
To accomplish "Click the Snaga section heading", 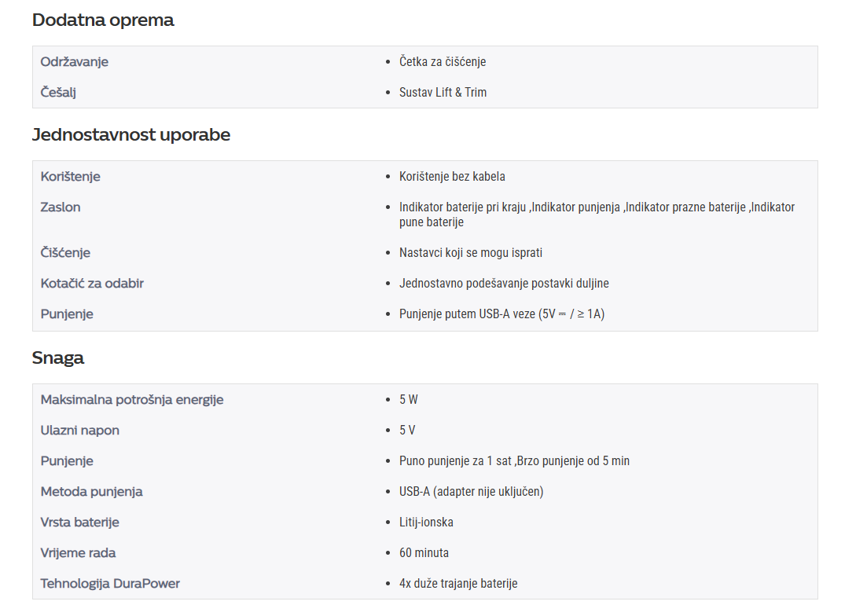I will [58, 358].
